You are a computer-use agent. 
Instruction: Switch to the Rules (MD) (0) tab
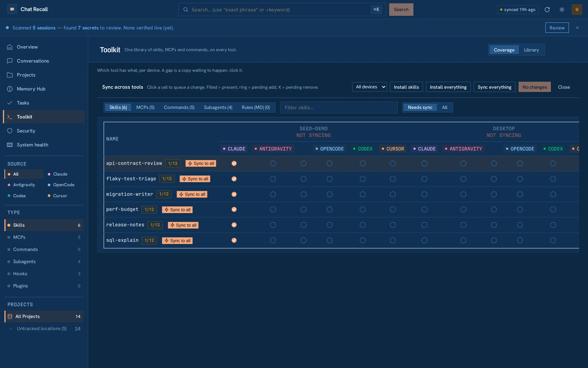point(256,107)
